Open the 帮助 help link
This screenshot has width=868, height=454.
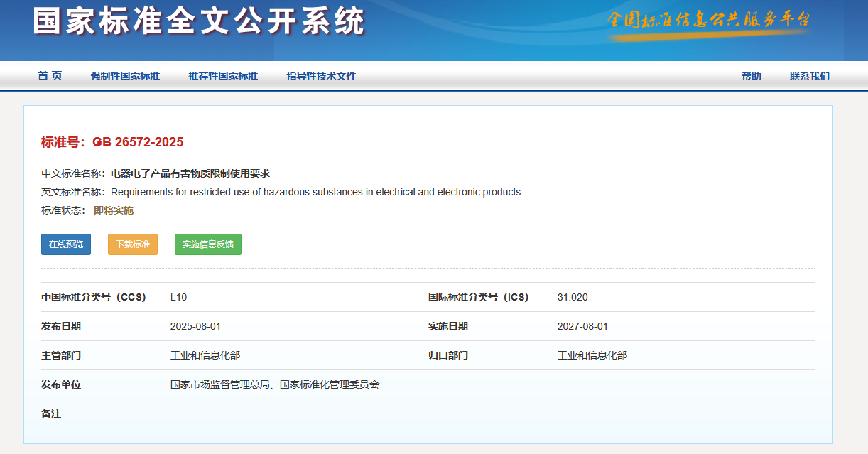(x=752, y=76)
